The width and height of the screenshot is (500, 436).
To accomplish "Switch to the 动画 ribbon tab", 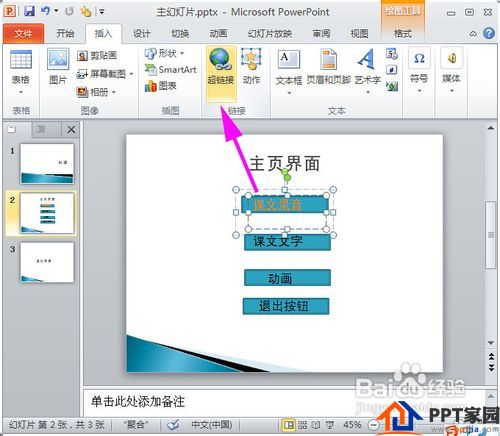I will coord(218,33).
